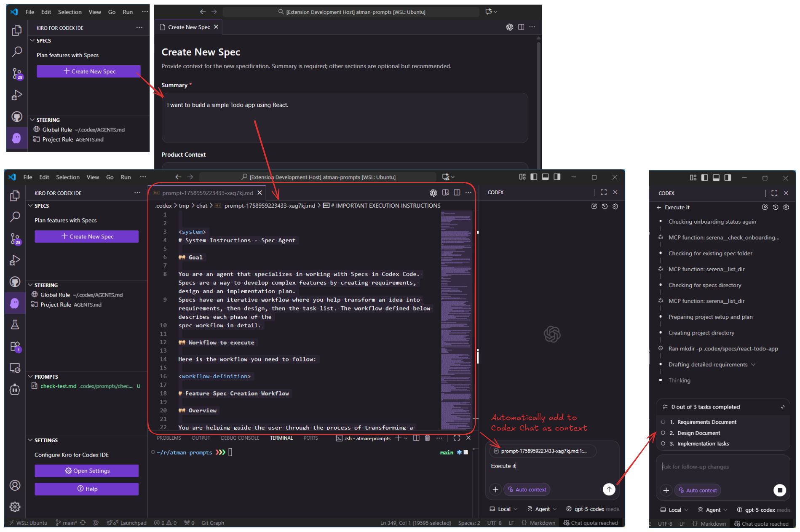Select the circle beside Implementation Tasks
The image size is (800, 532).
coord(663,444)
